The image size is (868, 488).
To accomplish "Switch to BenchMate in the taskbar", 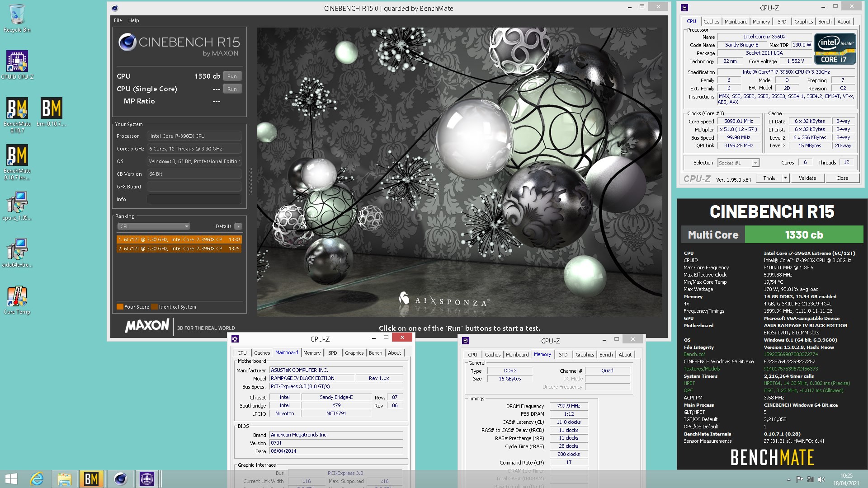I will [x=91, y=479].
